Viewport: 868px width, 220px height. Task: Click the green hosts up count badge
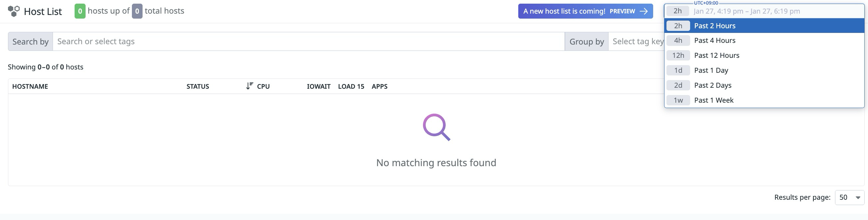tap(80, 11)
